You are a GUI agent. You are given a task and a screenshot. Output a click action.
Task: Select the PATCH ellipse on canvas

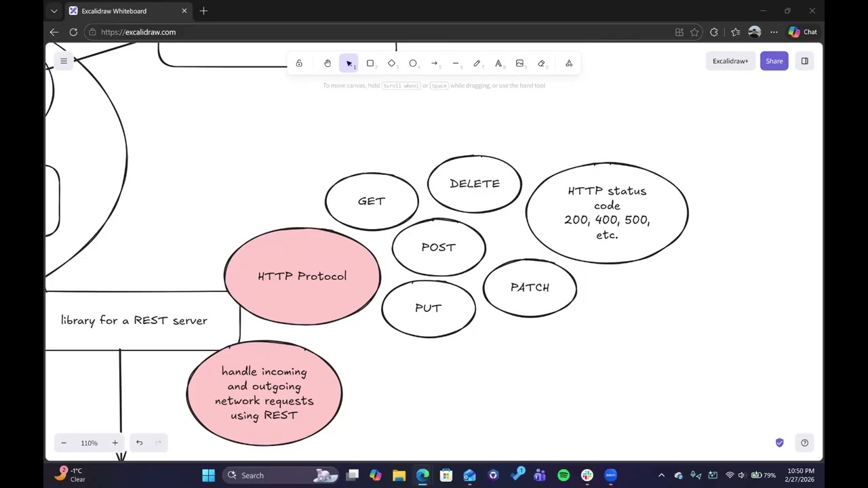pyautogui.click(x=530, y=287)
